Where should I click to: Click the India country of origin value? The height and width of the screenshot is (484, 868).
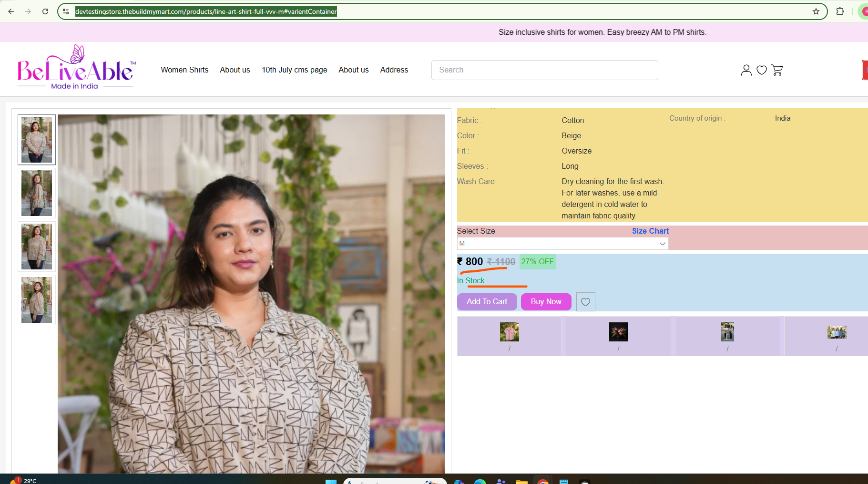[783, 118]
